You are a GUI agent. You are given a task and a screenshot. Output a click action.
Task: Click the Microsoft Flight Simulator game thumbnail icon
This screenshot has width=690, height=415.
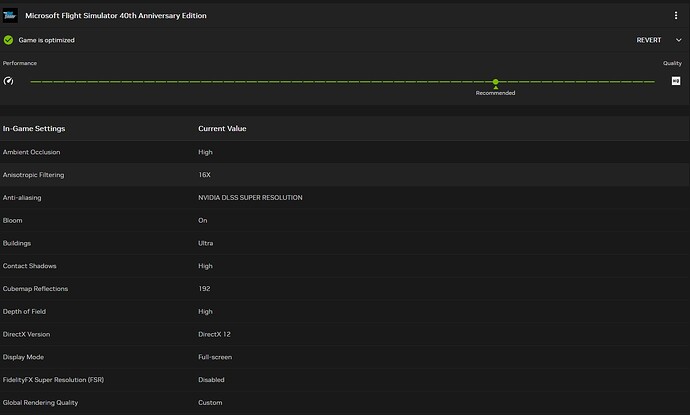click(10, 15)
